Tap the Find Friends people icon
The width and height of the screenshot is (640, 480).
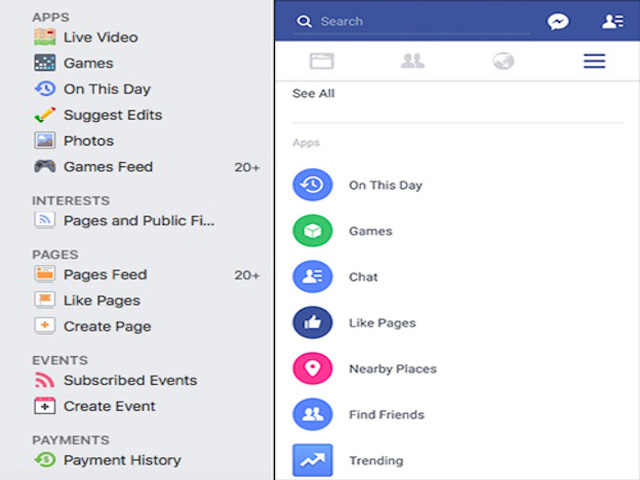(x=313, y=414)
